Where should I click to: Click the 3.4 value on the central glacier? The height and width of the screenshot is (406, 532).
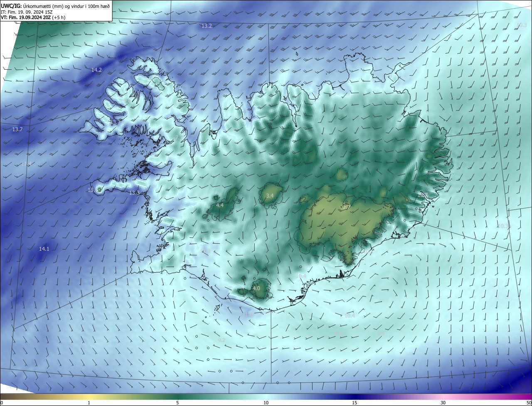(270, 196)
